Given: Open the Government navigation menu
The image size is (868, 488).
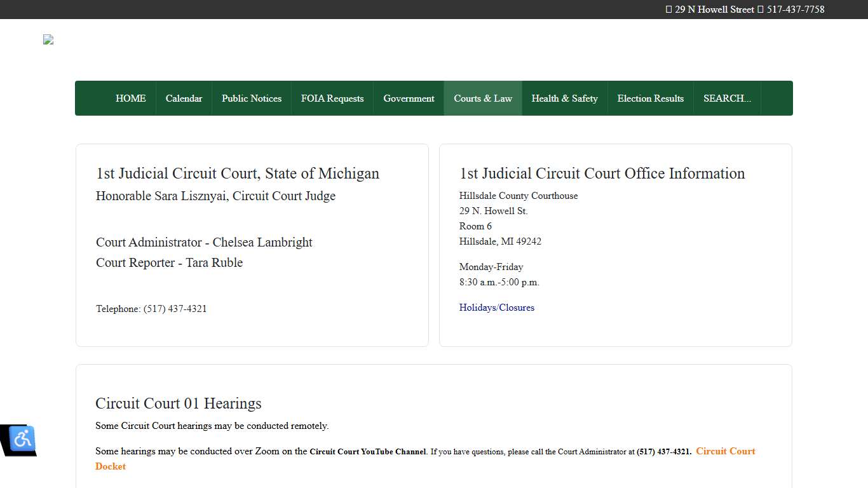Looking at the screenshot, I should (409, 98).
